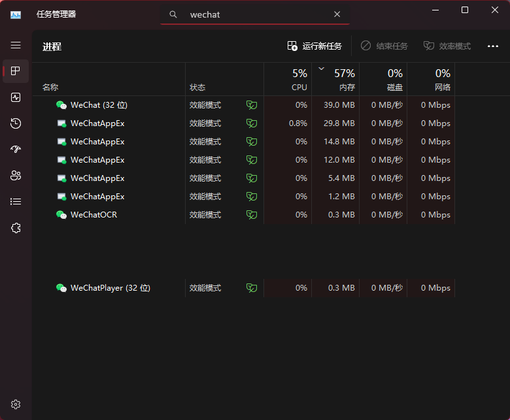This screenshot has width=510, height=420.
Task: Click the search box containing wechat
Action: coord(255,14)
